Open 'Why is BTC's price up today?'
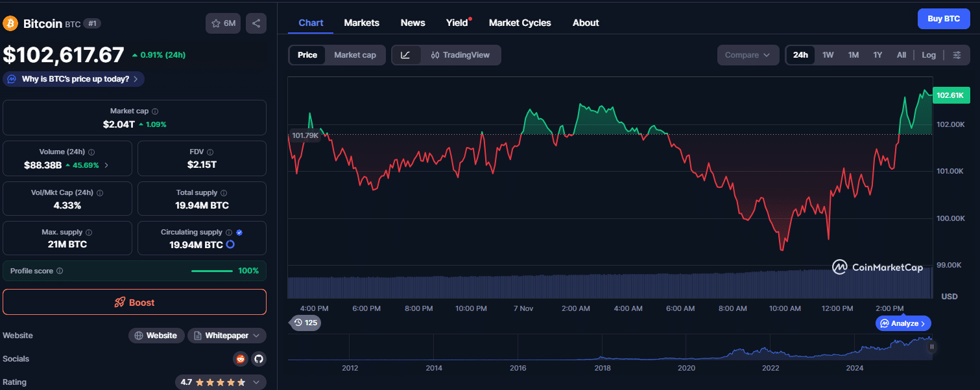The height and width of the screenshot is (390, 980). pos(74,79)
